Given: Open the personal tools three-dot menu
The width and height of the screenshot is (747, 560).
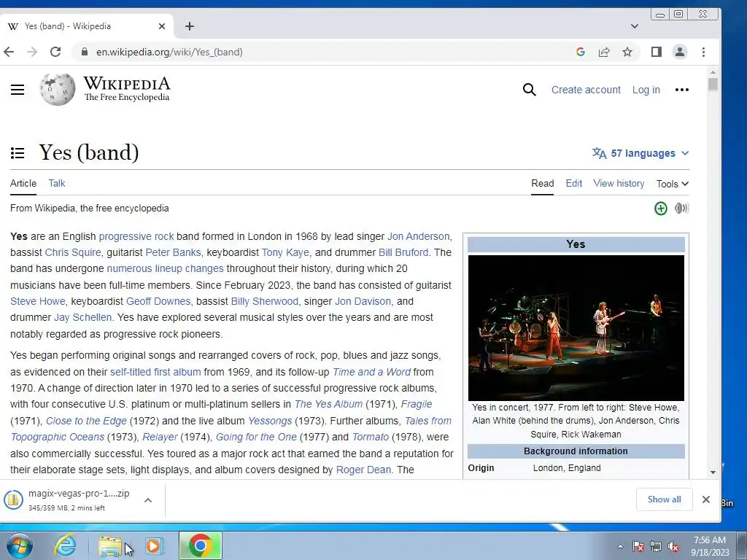Looking at the screenshot, I should click(x=682, y=90).
